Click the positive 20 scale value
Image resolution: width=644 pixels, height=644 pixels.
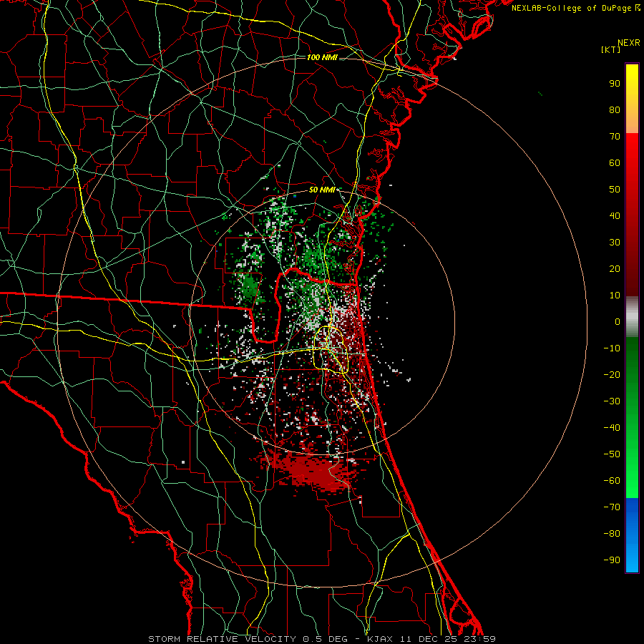[615, 268]
